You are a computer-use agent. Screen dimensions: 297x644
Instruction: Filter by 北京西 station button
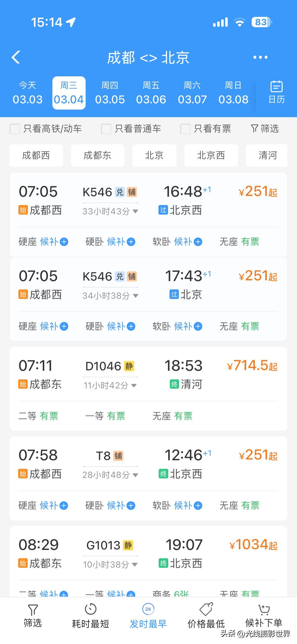(211, 155)
